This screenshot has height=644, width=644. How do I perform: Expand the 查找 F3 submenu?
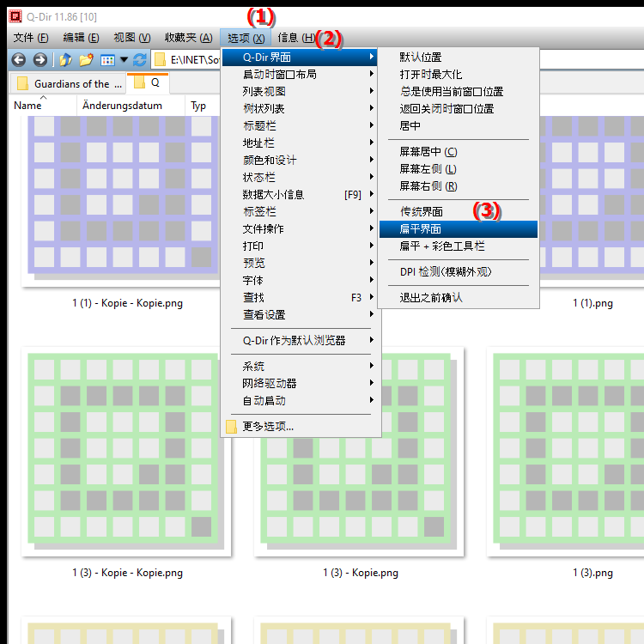(x=301, y=297)
